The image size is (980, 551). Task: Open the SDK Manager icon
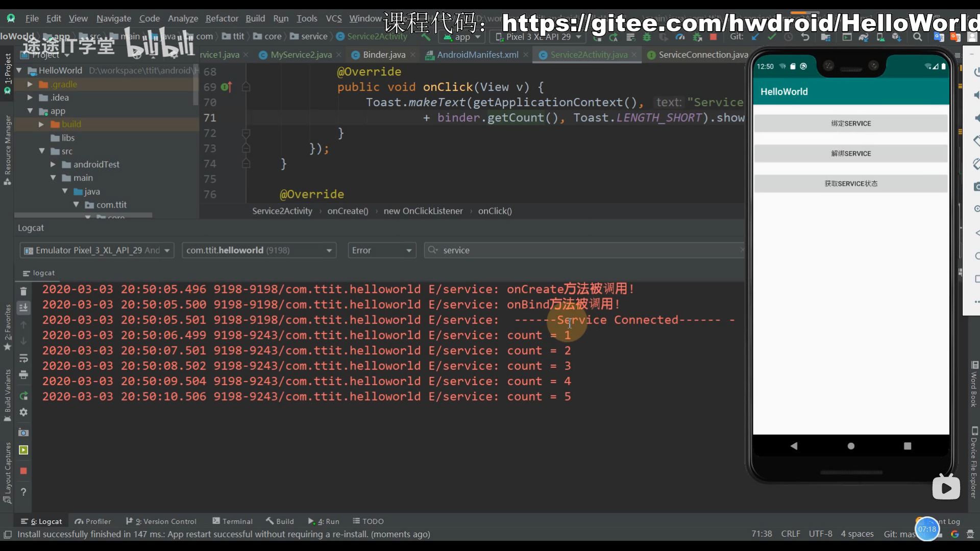[x=897, y=37]
